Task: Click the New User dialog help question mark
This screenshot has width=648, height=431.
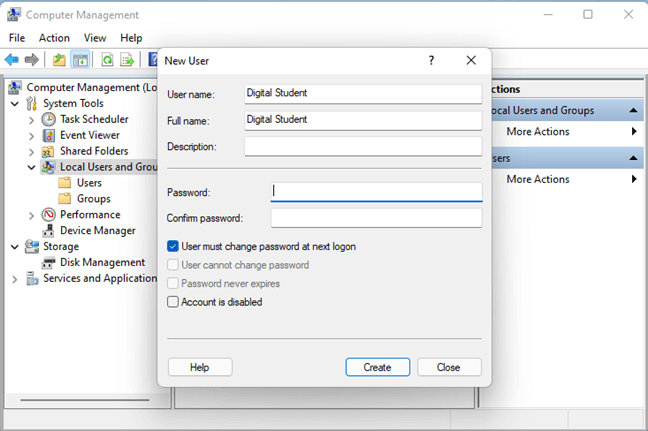Action: [x=431, y=60]
